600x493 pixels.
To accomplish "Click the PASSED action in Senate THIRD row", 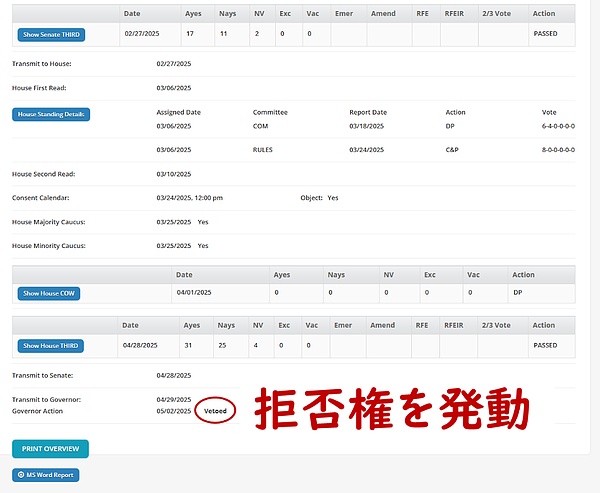I will point(545,34).
